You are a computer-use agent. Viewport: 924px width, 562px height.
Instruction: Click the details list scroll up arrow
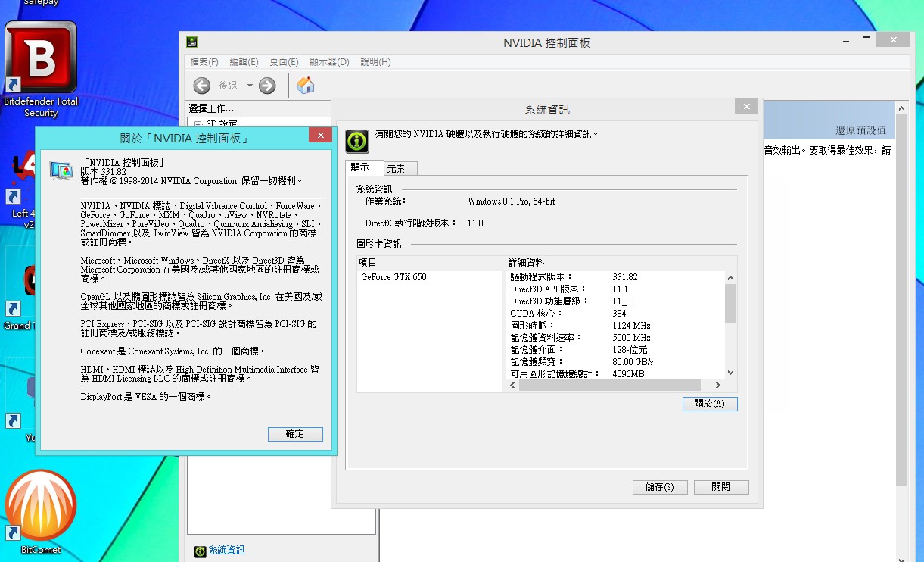(730, 277)
